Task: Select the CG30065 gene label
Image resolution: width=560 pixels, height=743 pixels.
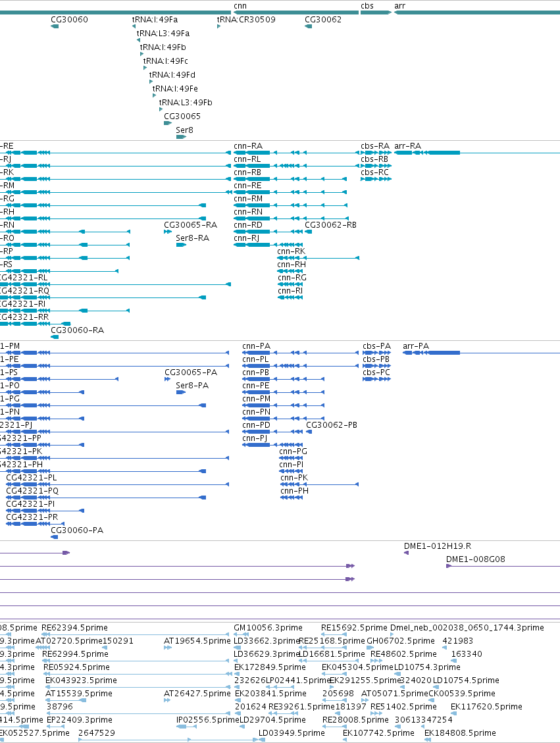Action: 182,116
